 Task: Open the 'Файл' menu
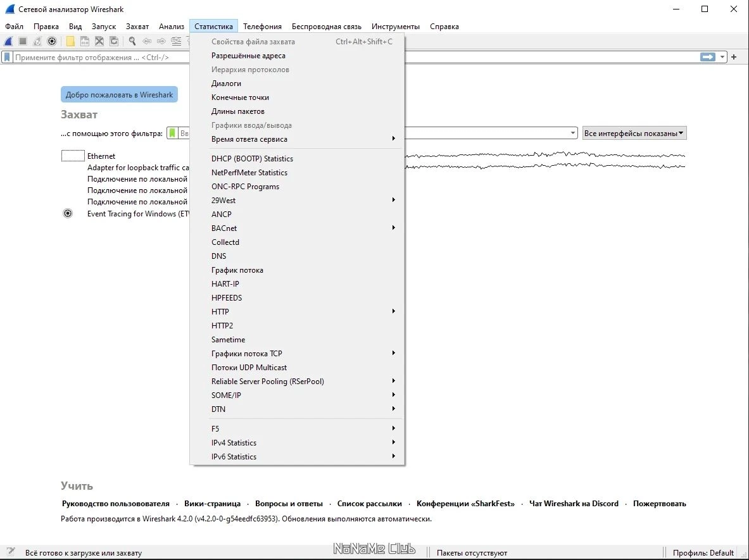click(x=15, y=26)
